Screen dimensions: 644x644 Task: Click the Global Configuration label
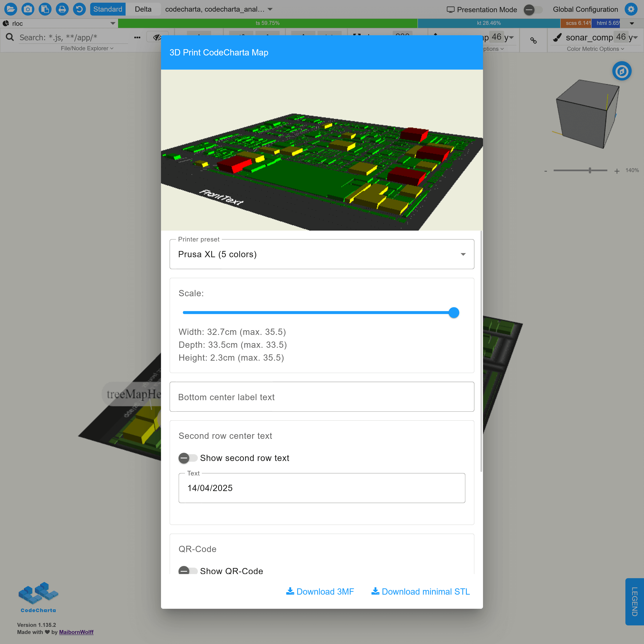(x=585, y=9)
